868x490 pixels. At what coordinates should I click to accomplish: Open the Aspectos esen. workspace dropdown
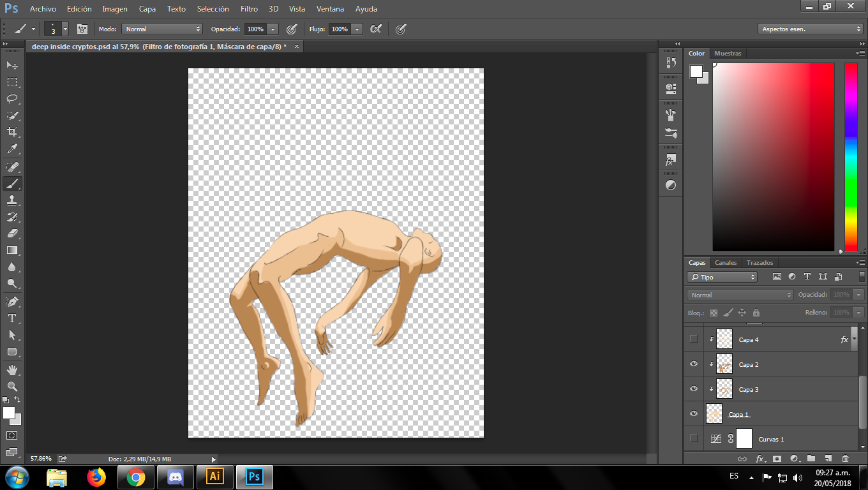click(811, 29)
